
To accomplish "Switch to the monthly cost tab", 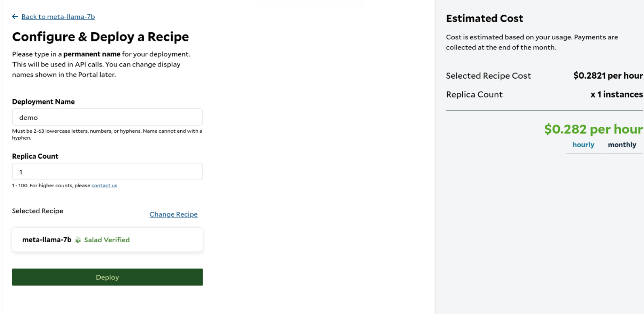I will (622, 145).
